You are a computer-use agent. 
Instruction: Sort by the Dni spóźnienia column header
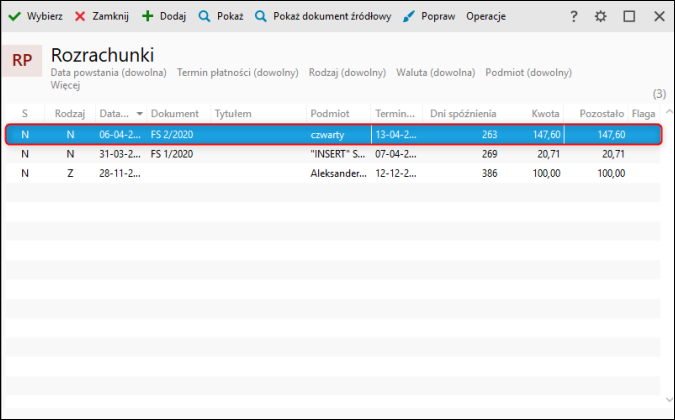coord(463,114)
